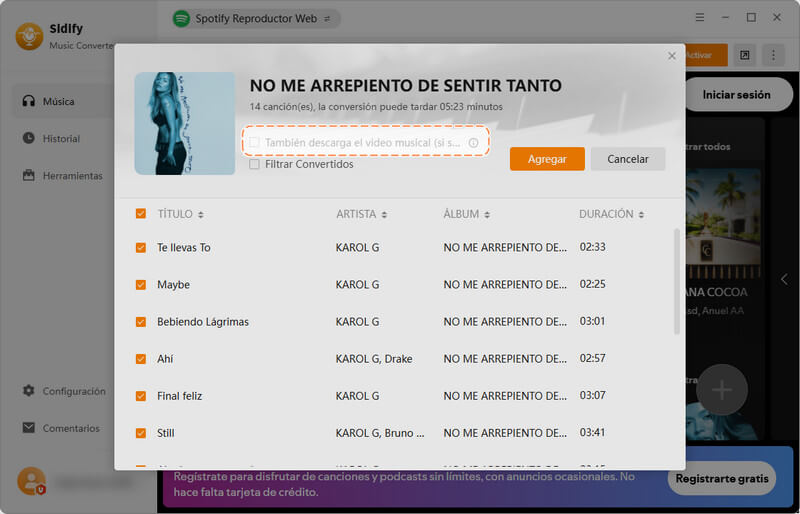This screenshot has height=514, width=800.
Task: Uncheck the Ahí song
Action: point(141,359)
